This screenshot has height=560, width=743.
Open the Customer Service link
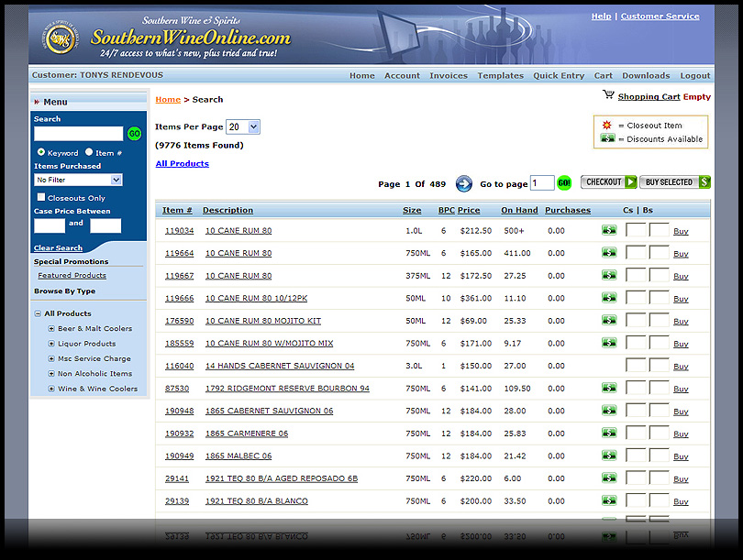[x=660, y=16]
